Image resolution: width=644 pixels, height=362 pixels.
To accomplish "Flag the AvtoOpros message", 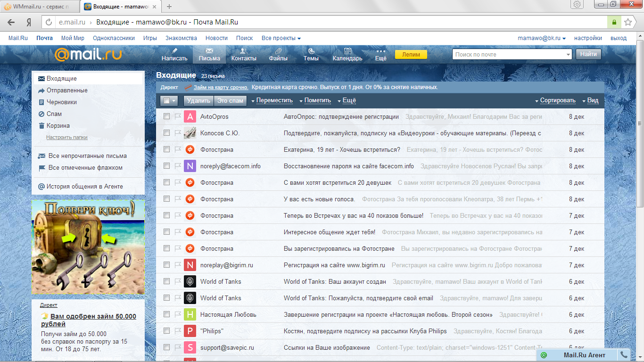I will coord(178,116).
